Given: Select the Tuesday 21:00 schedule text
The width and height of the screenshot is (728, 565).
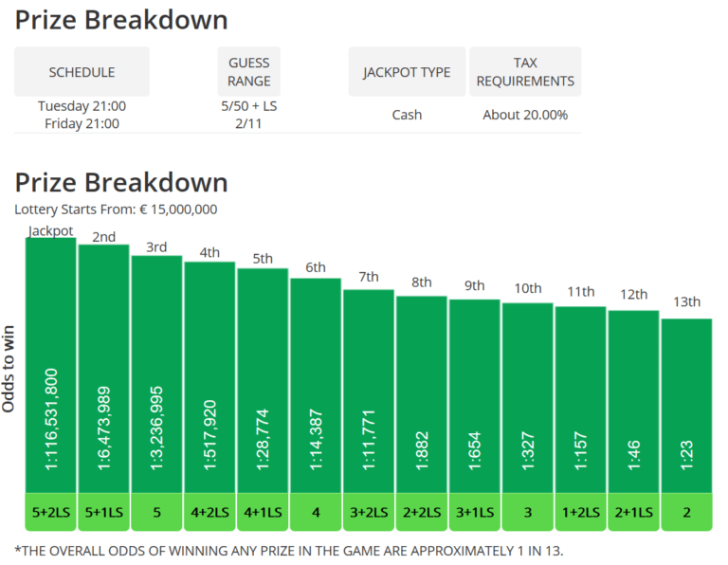Looking at the screenshot, I should click(82, 106).
